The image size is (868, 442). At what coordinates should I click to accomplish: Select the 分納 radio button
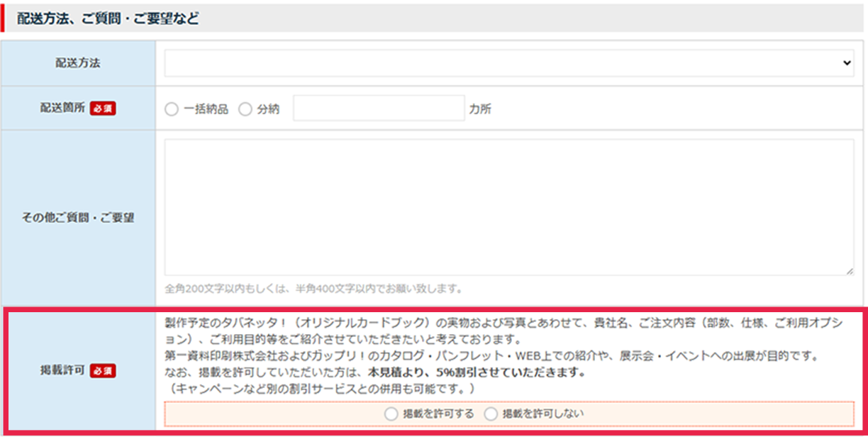[x=245, y=109]
